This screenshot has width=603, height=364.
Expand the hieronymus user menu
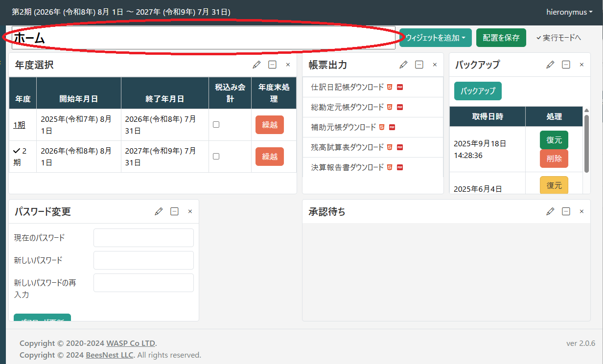pos(569,12)
